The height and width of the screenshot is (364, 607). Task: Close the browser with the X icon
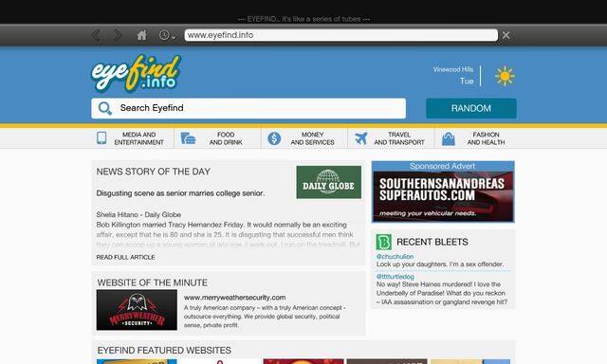[x=506, y=35]
